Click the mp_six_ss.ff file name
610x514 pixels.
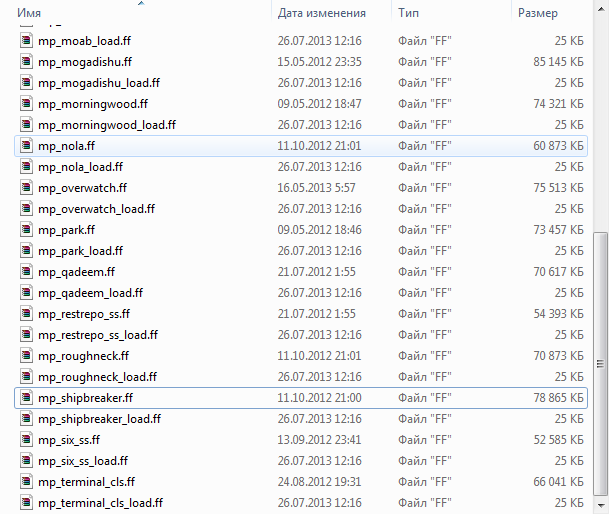pyautogui.click(x=68, y=440)
